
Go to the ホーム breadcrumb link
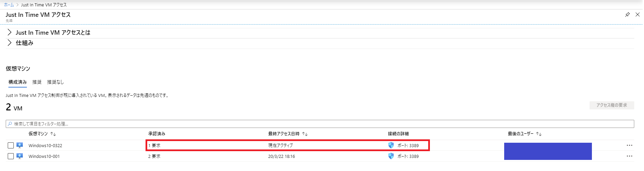point(9,5)
